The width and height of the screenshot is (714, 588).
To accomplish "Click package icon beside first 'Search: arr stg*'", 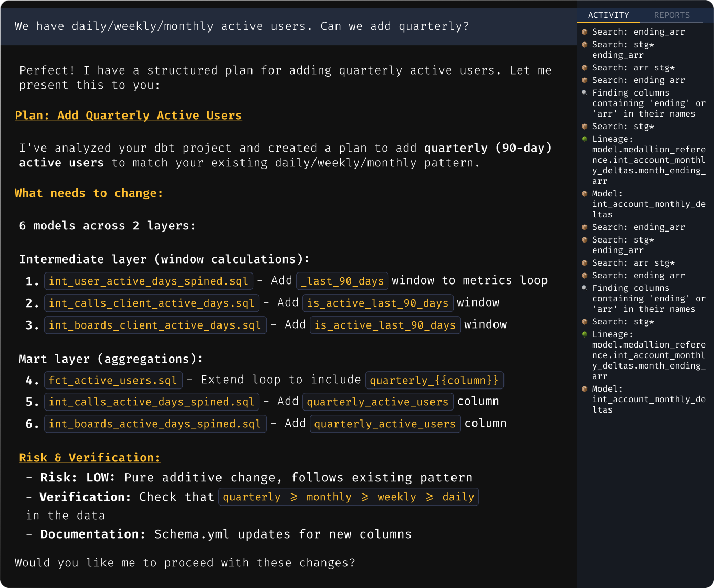I will click(x=585, y=68).
